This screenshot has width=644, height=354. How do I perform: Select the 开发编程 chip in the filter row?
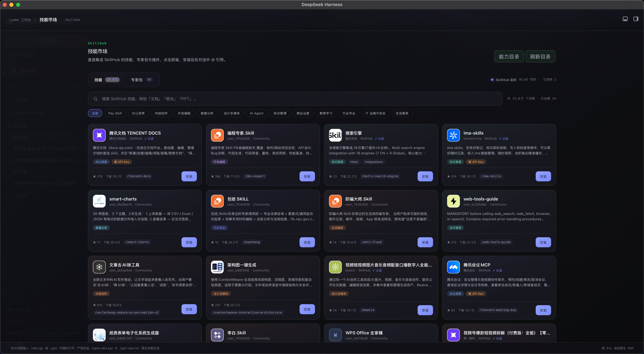coord(184,113)
